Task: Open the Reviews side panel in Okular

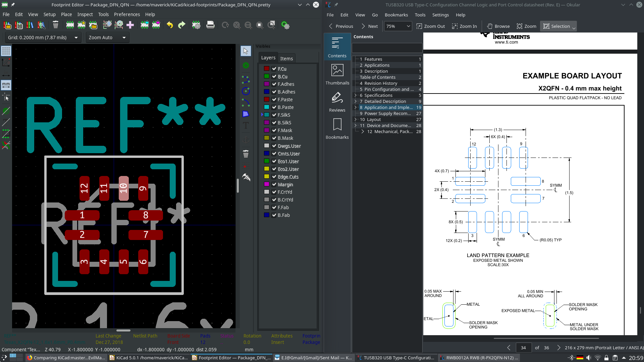Action: (337, 102)
